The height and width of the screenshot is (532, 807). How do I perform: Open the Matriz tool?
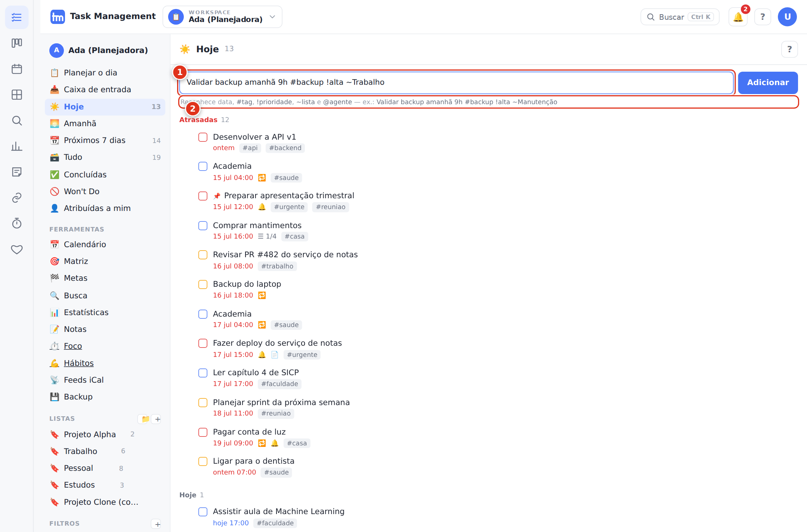pos(105,261)
